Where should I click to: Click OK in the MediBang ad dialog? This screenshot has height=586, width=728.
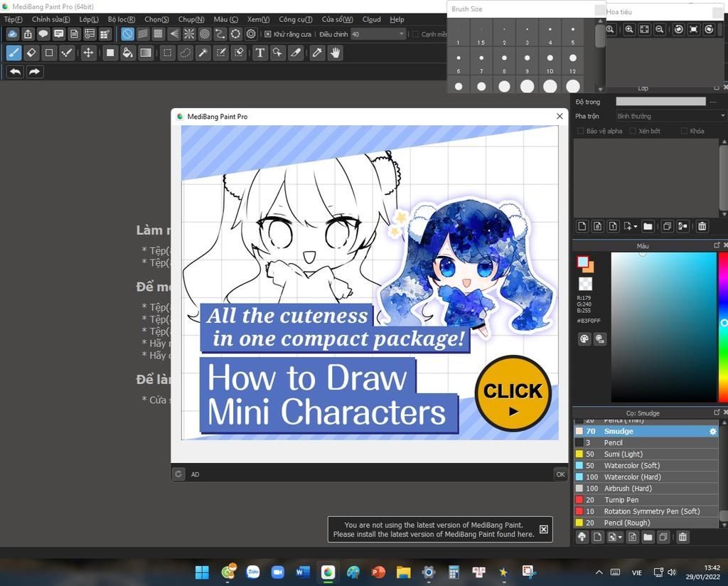(560, 474)
